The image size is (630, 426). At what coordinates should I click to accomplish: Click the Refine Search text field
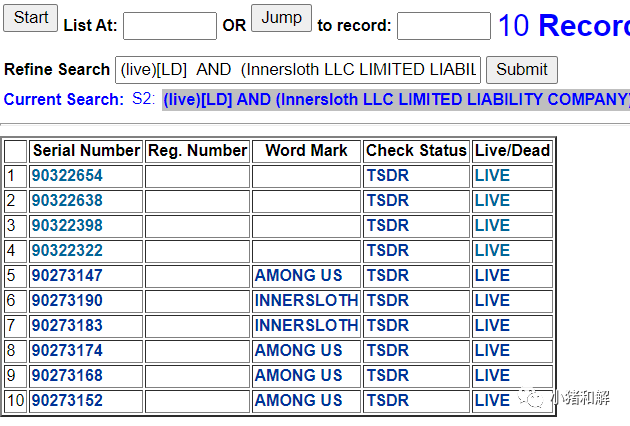[298, 70]
